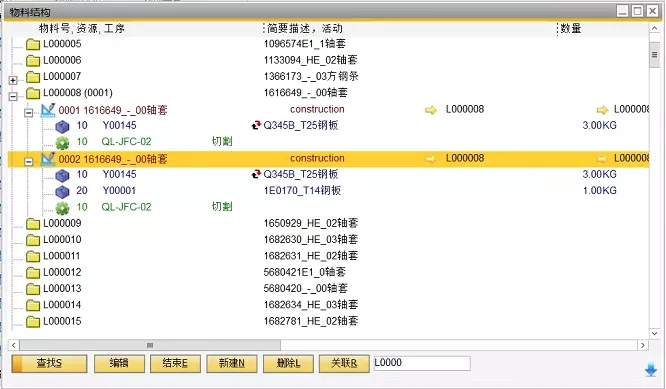Click the vertical scrollbar up arrow
The image size is (666, 389).
654,28
